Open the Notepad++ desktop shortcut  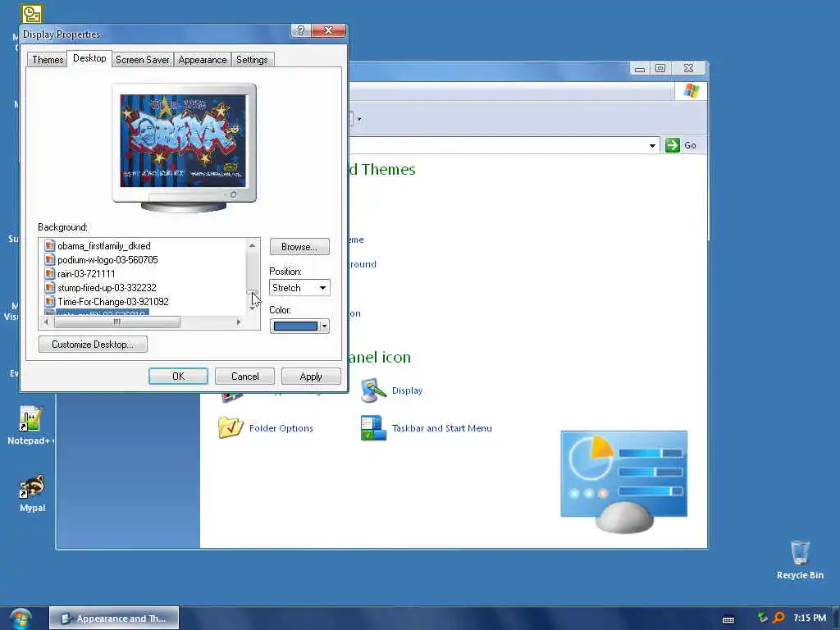tap(30, 426)
